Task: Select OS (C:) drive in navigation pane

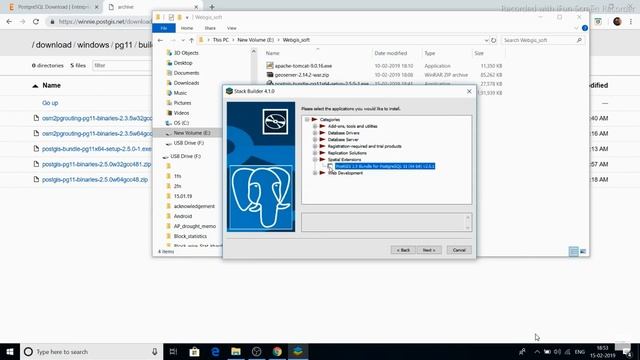Action: tap(181, 123)
